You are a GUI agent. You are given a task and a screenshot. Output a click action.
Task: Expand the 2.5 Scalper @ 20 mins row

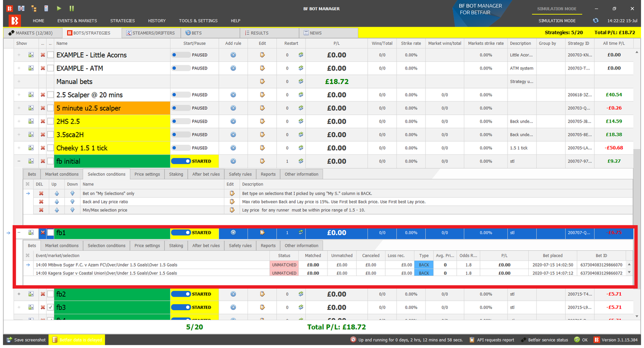[19, 95]
